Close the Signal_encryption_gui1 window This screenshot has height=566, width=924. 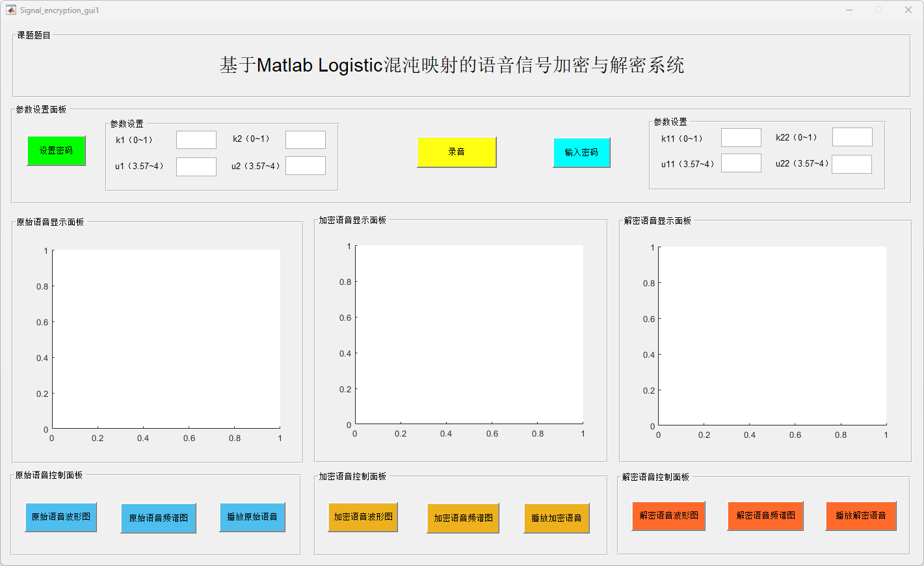point(908,10)
